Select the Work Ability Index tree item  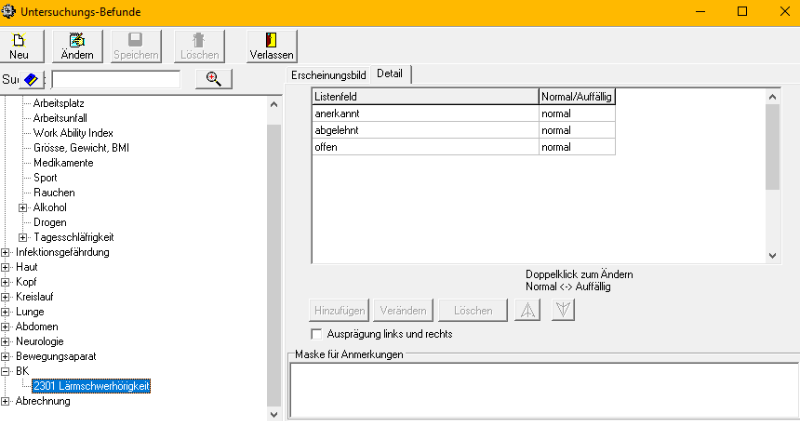click(x=73, y=132)
